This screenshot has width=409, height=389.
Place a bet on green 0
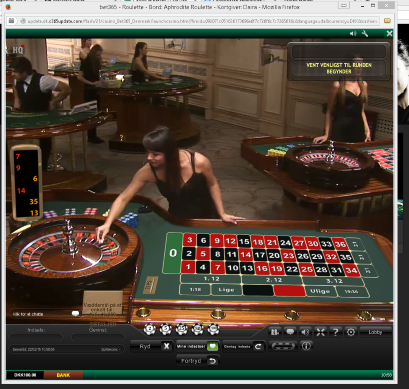[173, 253]
